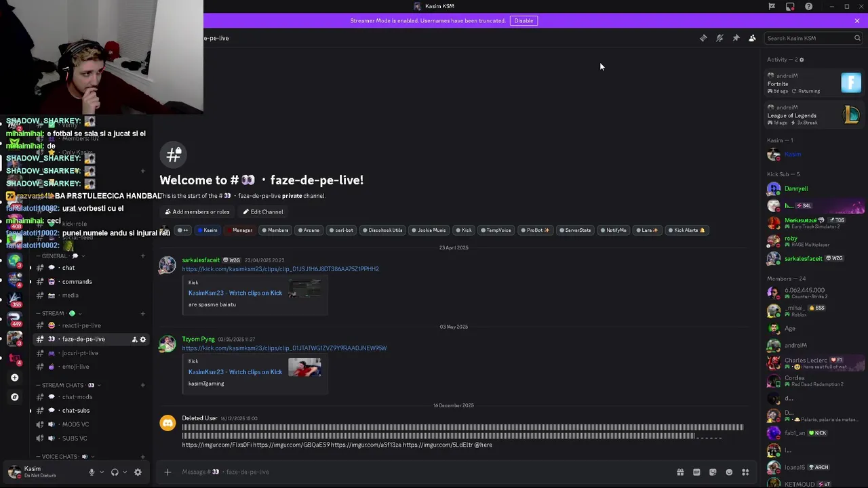
Task: Open notification settings bell icon
Action: (x=719, y=38)
